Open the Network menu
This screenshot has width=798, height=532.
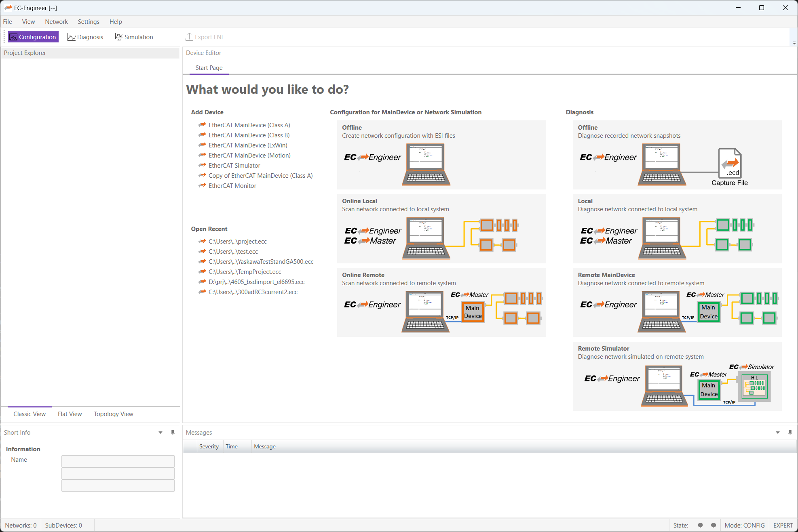pos(56,21)
